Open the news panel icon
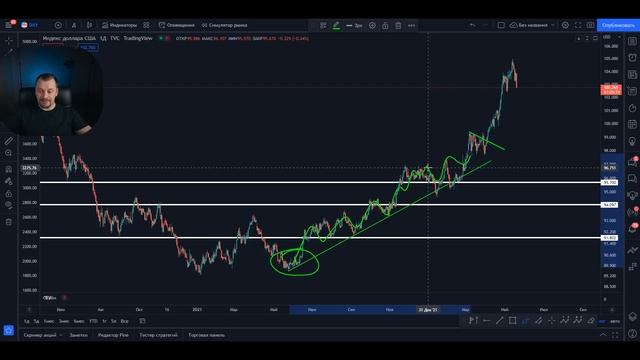The width and height of the screenshot is (640, 360). pyautogui.click(x=632, y=74)
